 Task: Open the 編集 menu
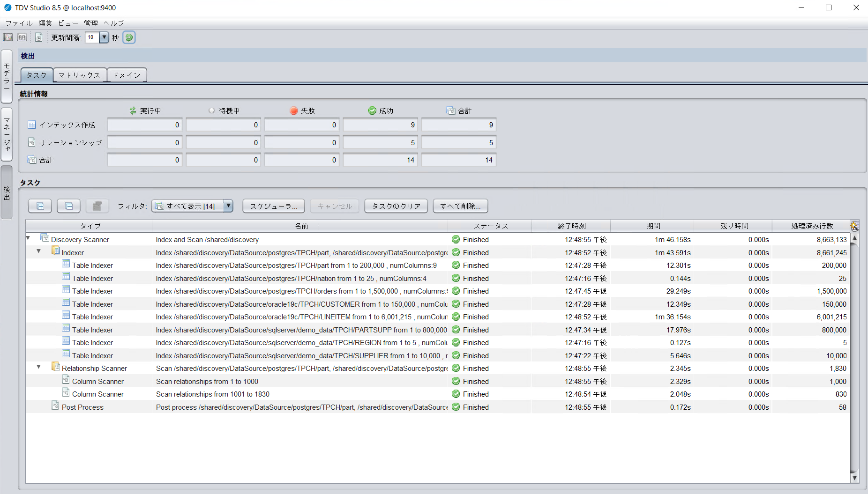coord(45,23)
